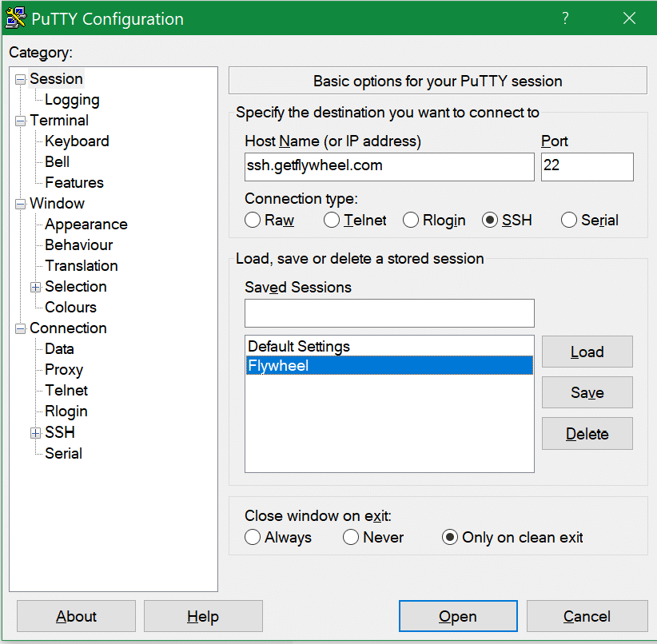
Task: Choose the Raw connection type
Action: click(x=253, y=221)
